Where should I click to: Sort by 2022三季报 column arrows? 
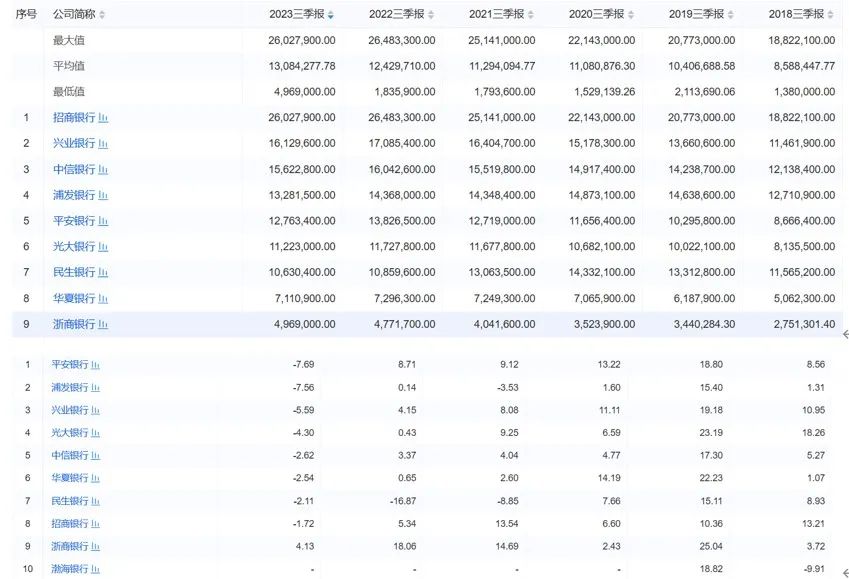tap(431, 15)
